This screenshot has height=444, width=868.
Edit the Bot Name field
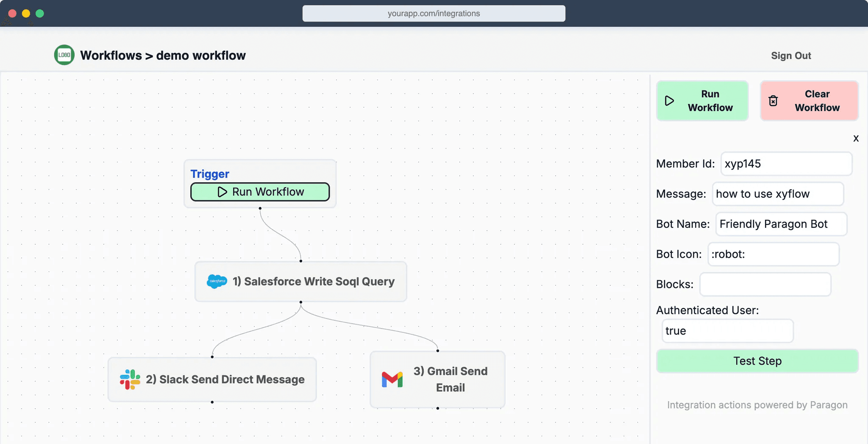coord(781,224)
